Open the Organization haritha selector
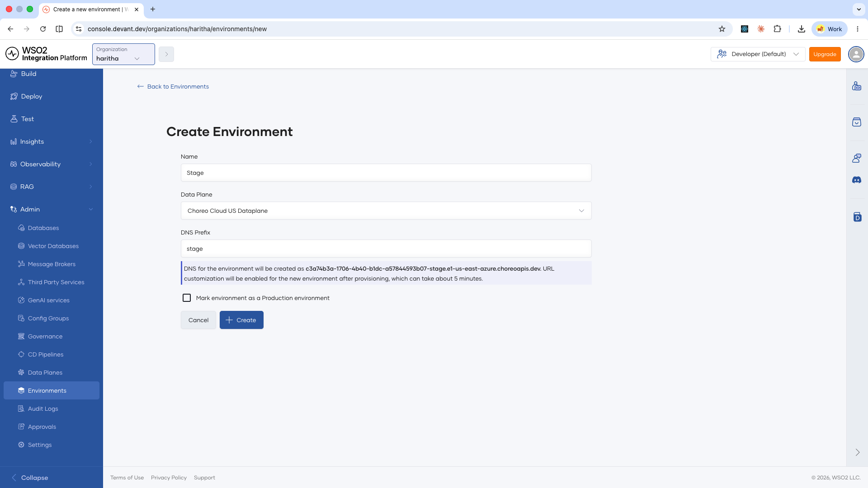 tap(123, 54)
